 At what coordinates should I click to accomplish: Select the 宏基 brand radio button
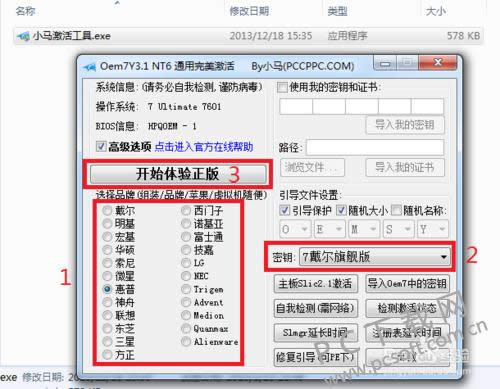point(107,237)
